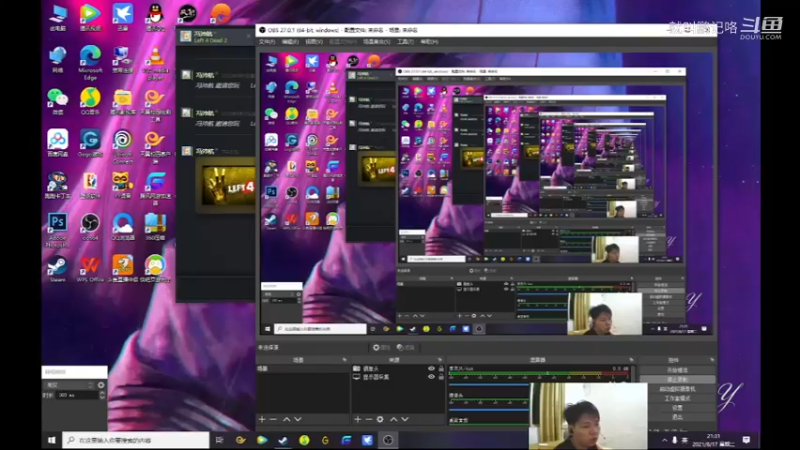Open 滤镜 filters button above the docks
The width and height of the screenshot is (800, 450).
tap(406, 347)
